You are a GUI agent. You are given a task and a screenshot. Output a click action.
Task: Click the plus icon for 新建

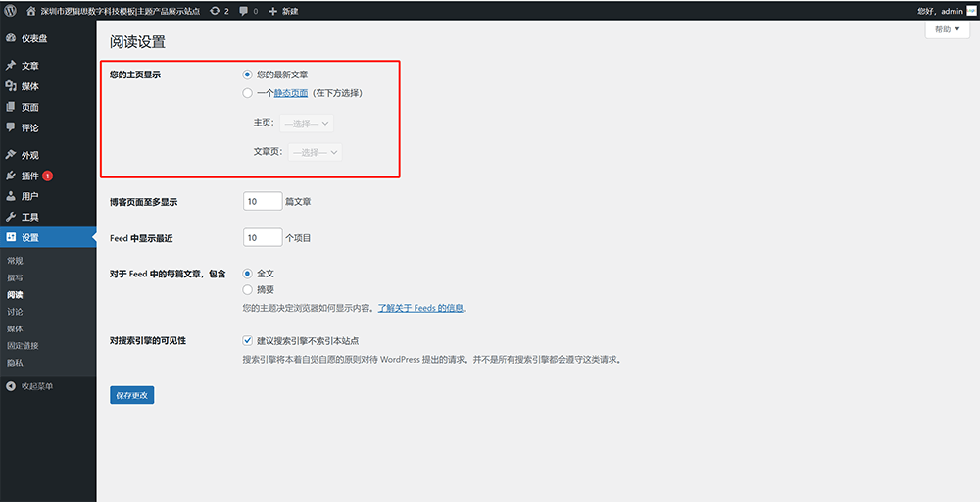click(273, 11)
